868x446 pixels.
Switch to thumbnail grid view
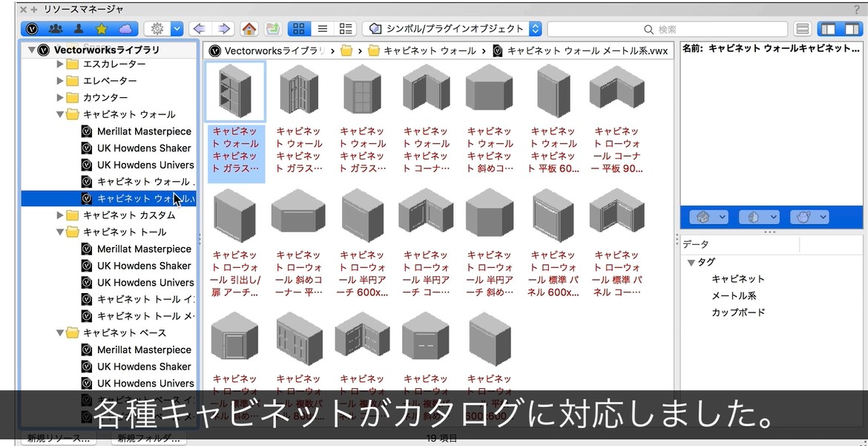(x=299, y=29)
